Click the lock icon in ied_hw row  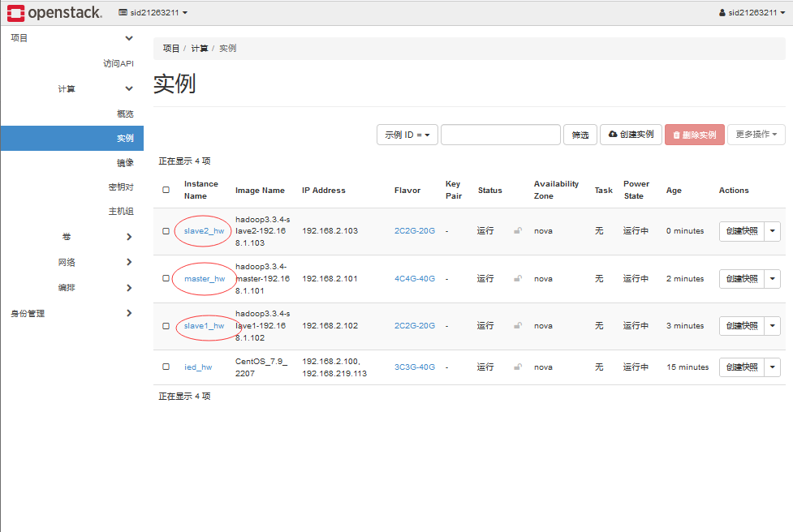point(518,367)
